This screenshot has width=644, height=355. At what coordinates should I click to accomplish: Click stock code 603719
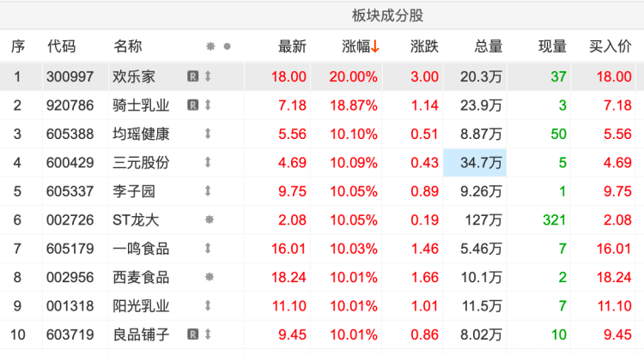click(70, 335)
